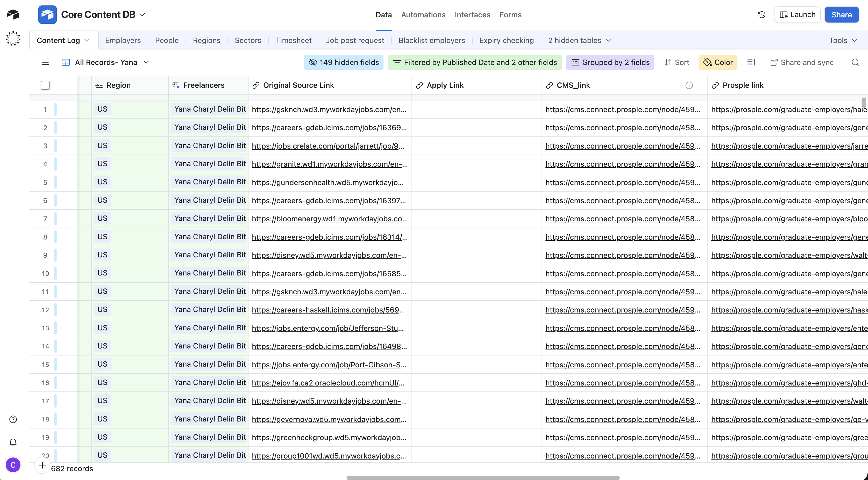Click the Core Content DB base icon

47,14
